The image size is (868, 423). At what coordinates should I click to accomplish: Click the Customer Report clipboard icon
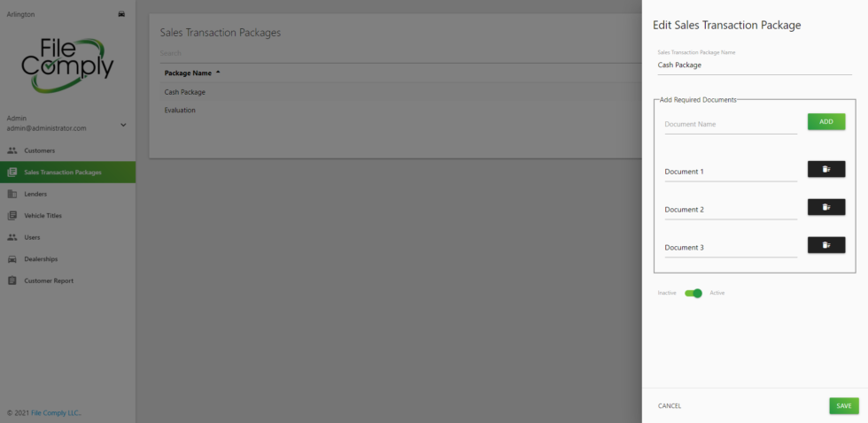[x=12, y=281]
